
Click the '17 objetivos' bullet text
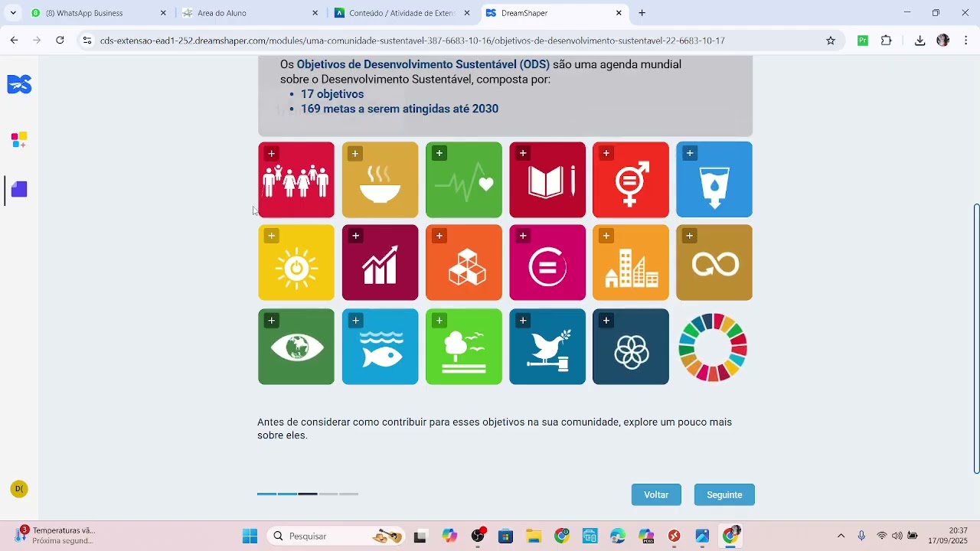point(332,94)
